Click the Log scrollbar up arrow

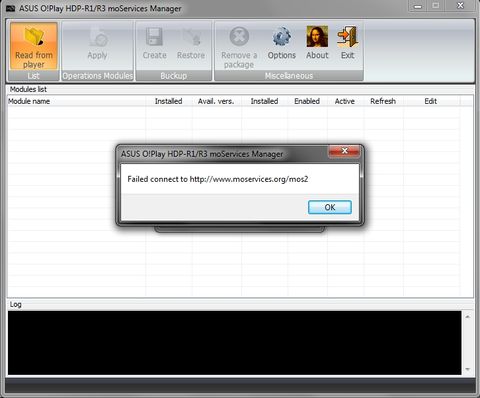(468, 317)
